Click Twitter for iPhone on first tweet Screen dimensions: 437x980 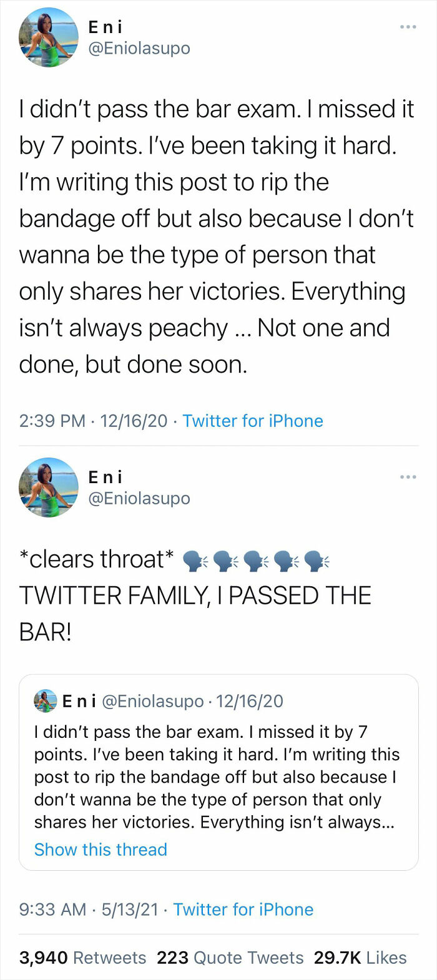click(x=252, y=421)
